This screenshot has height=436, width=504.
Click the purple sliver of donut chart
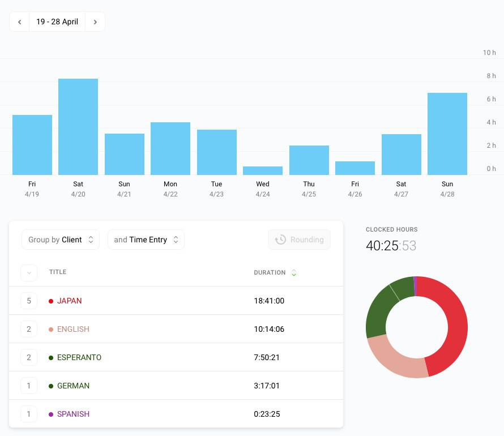pos(415,286)
